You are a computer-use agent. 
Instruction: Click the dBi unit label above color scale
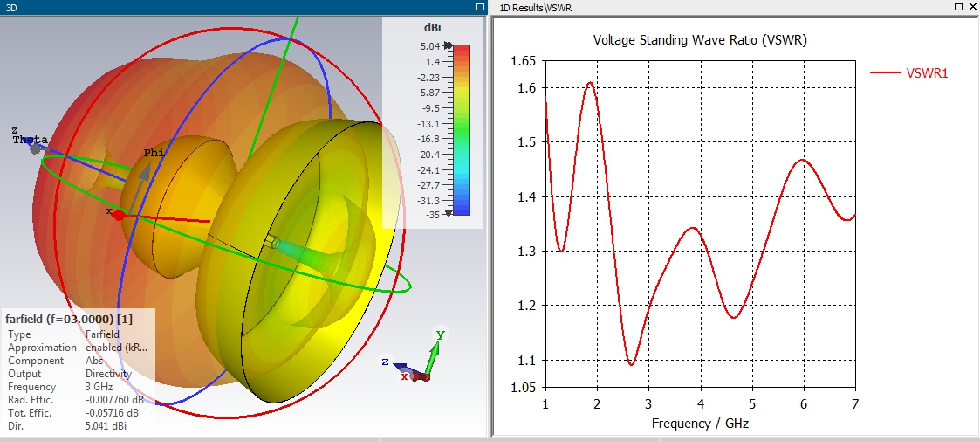(433, 28)
